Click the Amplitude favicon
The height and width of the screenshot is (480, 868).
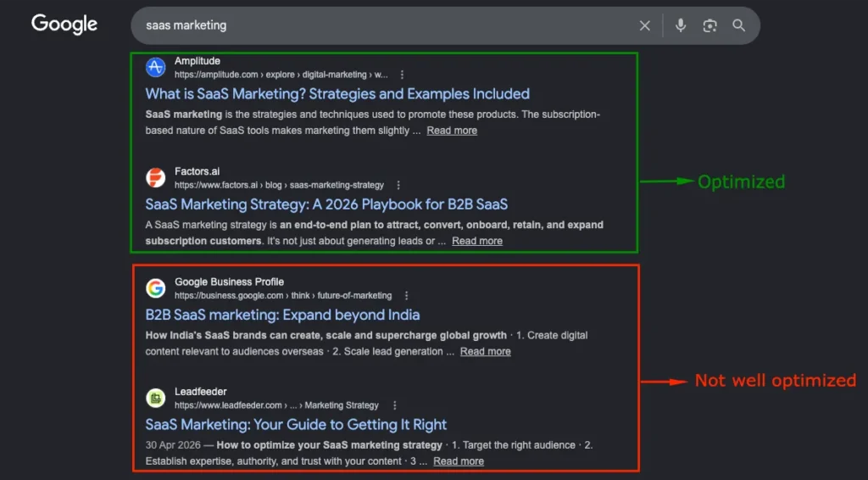[x=156, y=67]
